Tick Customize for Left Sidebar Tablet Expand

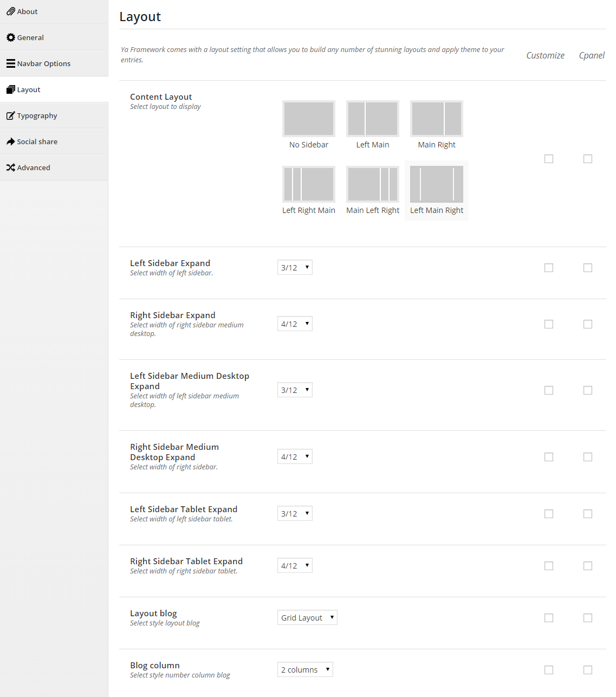click(549, 514)
